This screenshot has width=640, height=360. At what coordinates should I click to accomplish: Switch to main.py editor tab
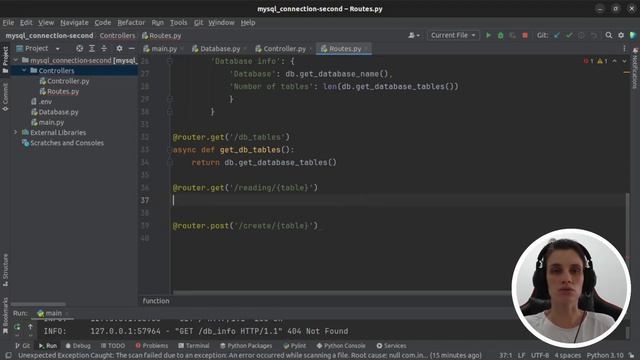(x=163, y=49)
